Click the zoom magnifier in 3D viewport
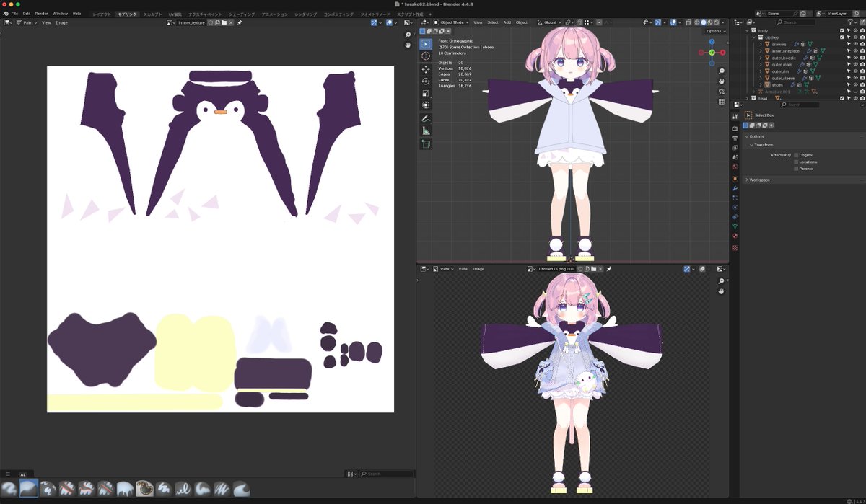This screenshot has height=504, width=866. 722,71
